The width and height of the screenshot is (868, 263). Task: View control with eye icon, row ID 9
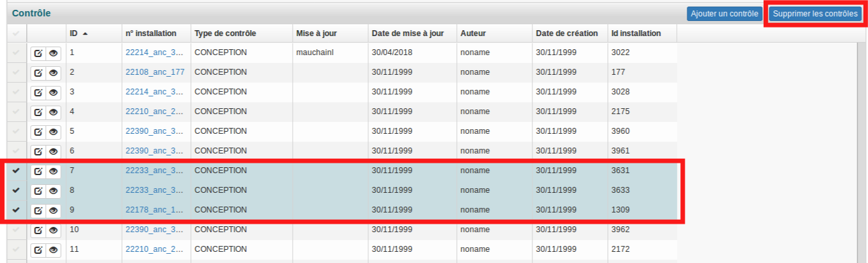pos(54,210)
